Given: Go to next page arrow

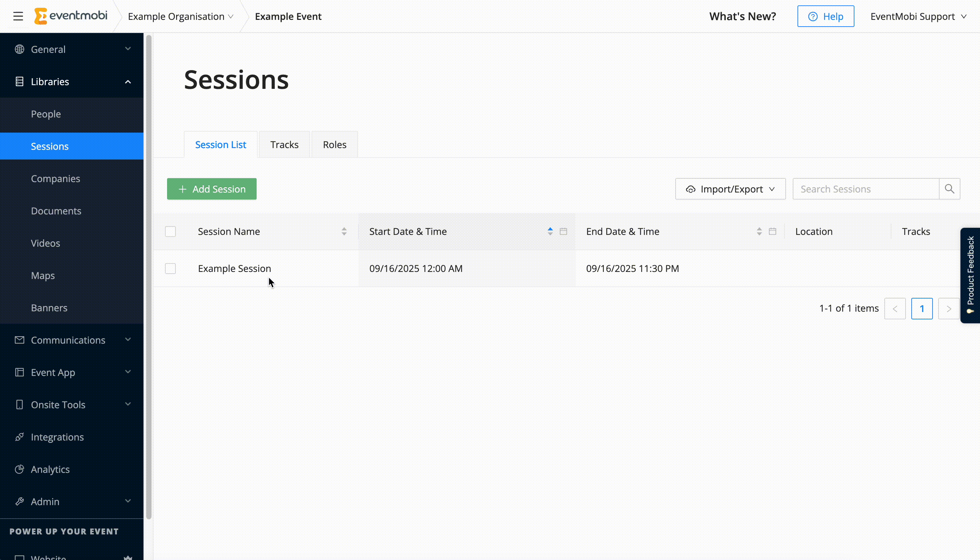Looking at the screenshot, I should (x=948, y=309).
